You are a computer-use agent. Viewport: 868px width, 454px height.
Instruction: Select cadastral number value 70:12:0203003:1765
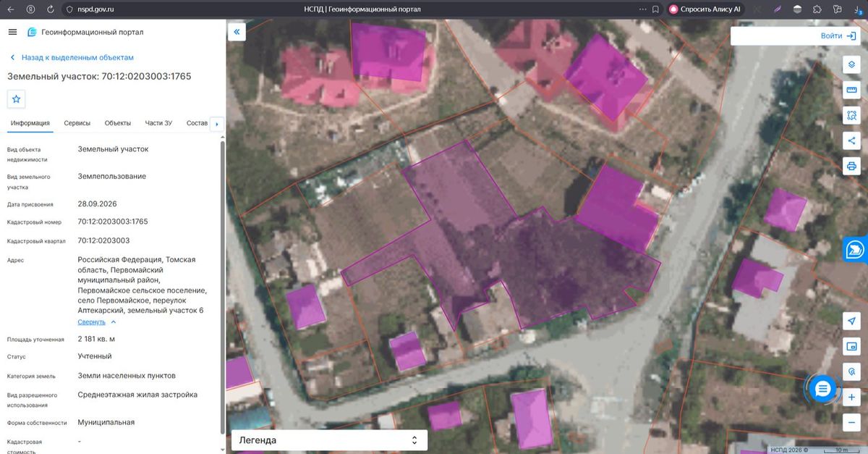click(x=113, y=222)
